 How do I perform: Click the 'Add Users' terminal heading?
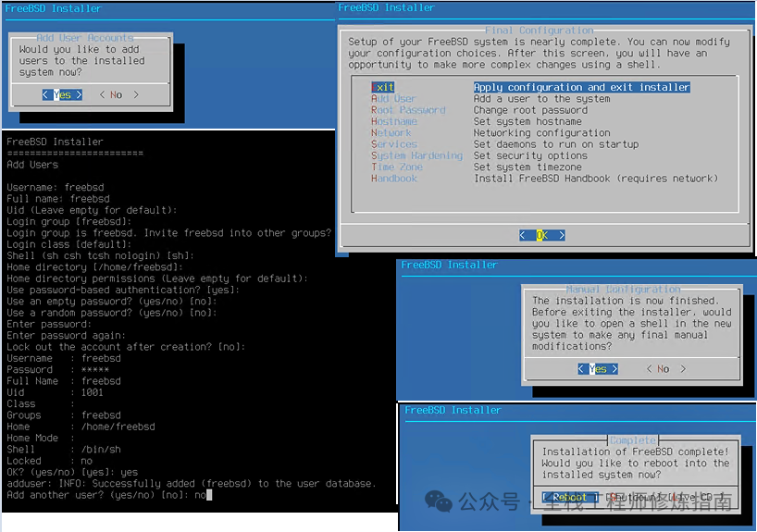(32, 165)
